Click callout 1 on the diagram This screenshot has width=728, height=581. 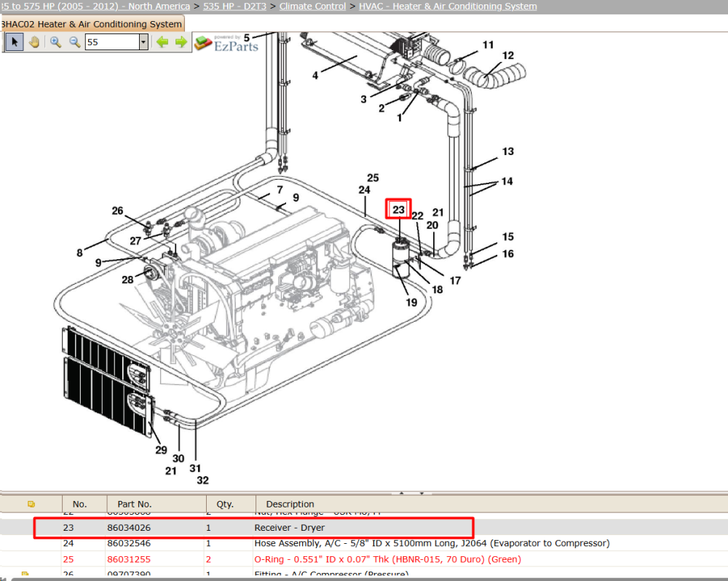coord(399,118)
